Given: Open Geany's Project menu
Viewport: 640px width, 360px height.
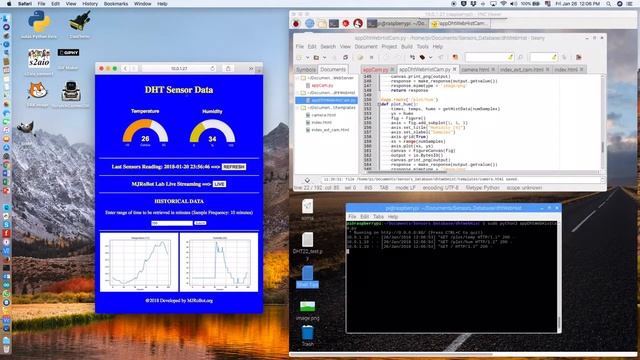Looking at the screenshot, I should 389,47.
